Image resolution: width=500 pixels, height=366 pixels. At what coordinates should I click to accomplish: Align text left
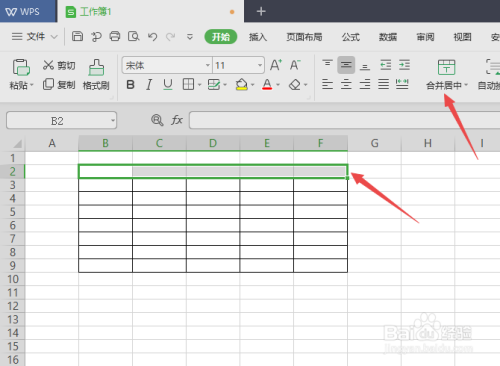(327, 84)
